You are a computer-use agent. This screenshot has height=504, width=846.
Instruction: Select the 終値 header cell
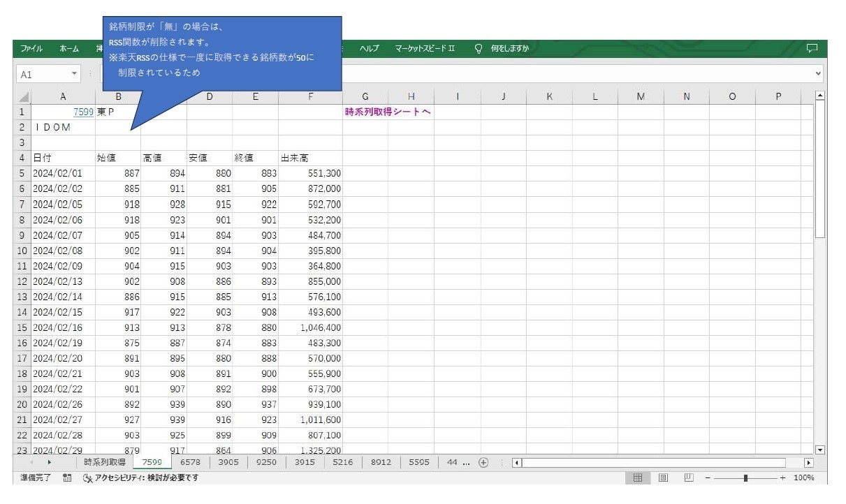click(255, 158)
